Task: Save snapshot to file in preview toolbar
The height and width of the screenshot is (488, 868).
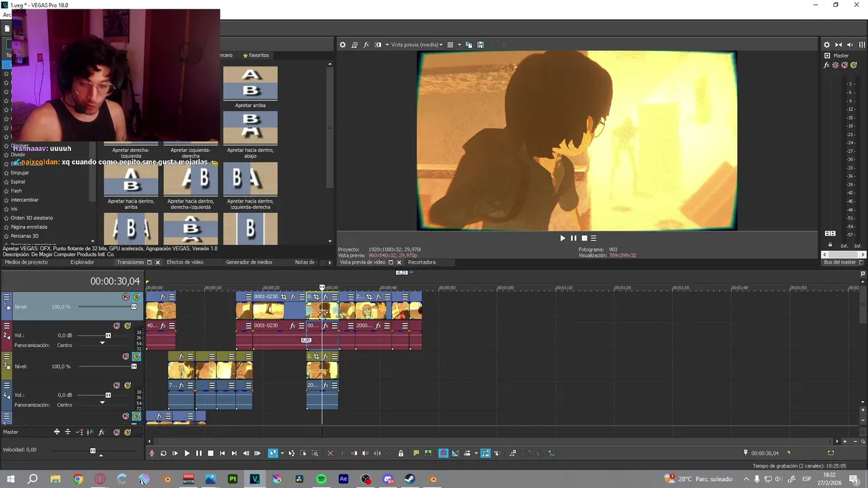Action: (480, 45)
